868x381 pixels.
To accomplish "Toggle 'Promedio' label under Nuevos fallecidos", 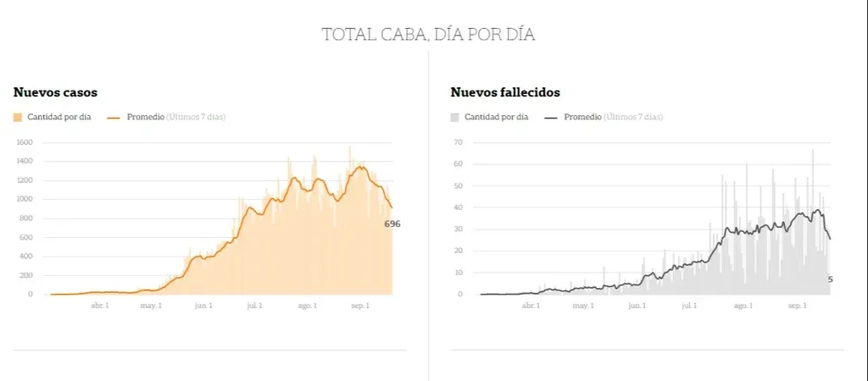I will click(582, 117).
